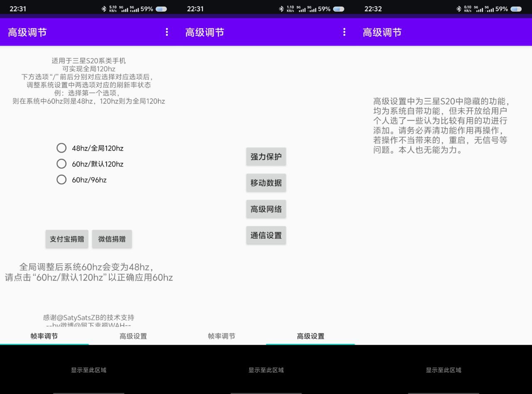
Task: Tap the 显示至此区域 area at the bottom
Action: pyautogui.click(x=88, y=370)
